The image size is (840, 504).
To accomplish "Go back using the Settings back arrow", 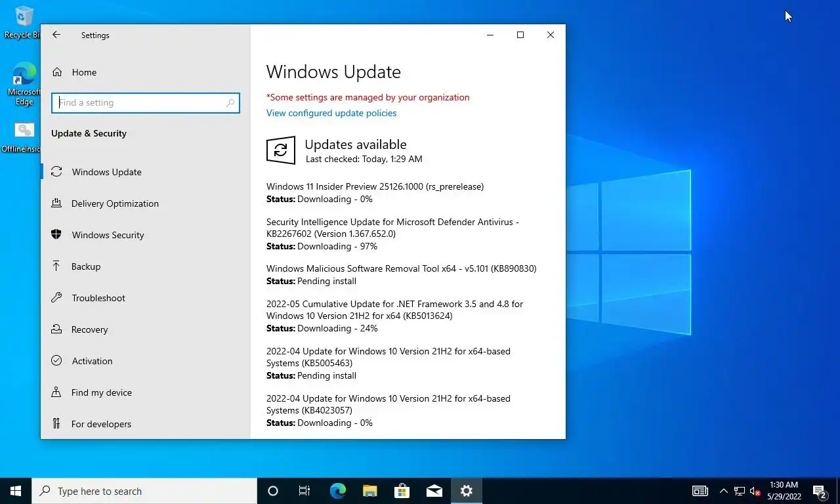I will 56,35.
